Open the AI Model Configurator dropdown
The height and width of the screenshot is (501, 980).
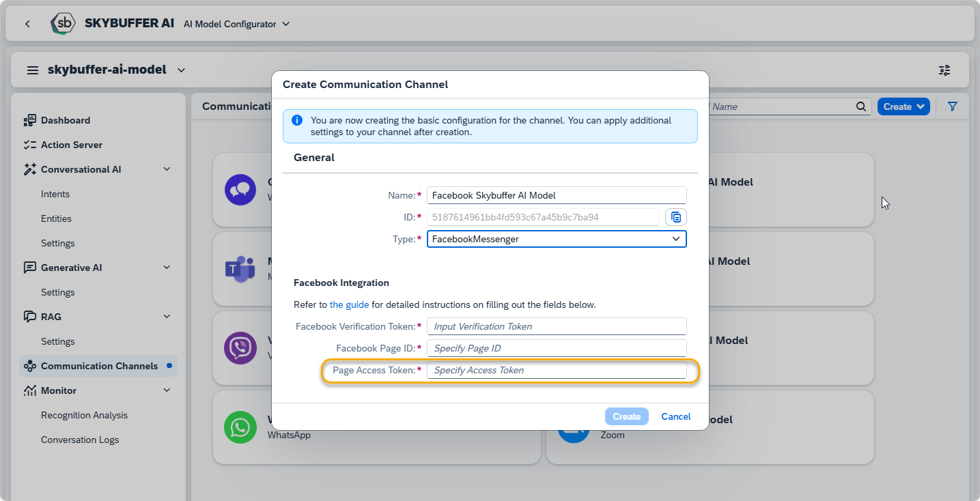pos(237,24)
